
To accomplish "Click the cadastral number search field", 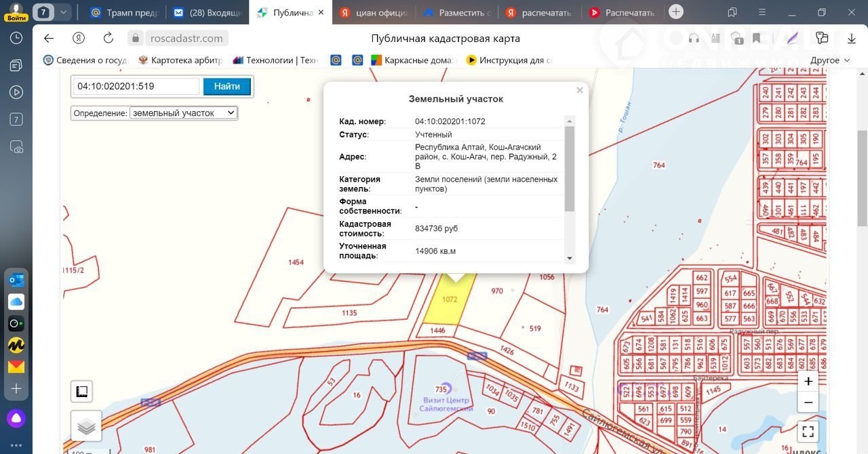I will [x=136, y=87].
